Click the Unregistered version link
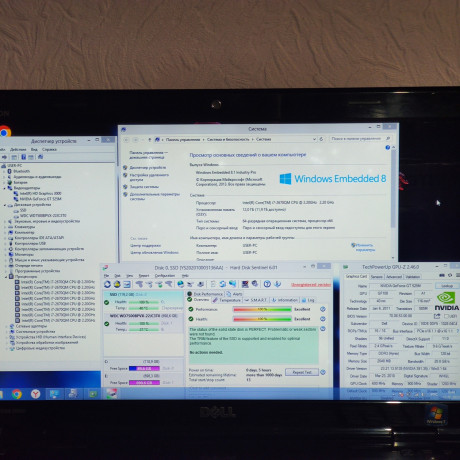Image resolution: width=460 pixels, height=460 pixels. tap(311, 285)
